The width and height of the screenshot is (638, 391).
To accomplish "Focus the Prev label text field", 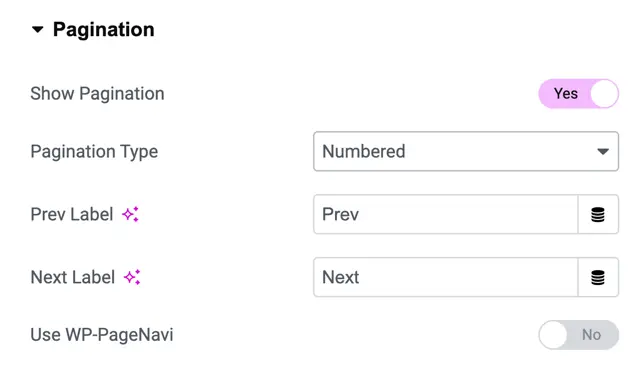I will click(x=446, y=214).
